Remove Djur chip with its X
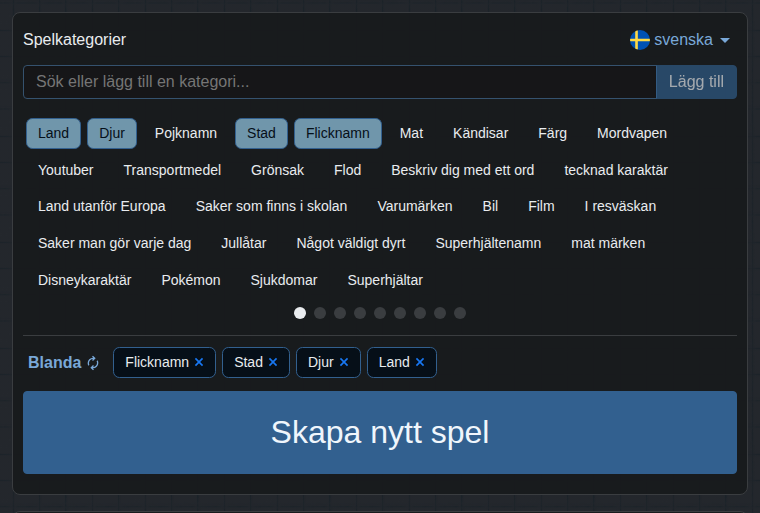This screenshot has height=513, width=760. click(x=344, y=362)
